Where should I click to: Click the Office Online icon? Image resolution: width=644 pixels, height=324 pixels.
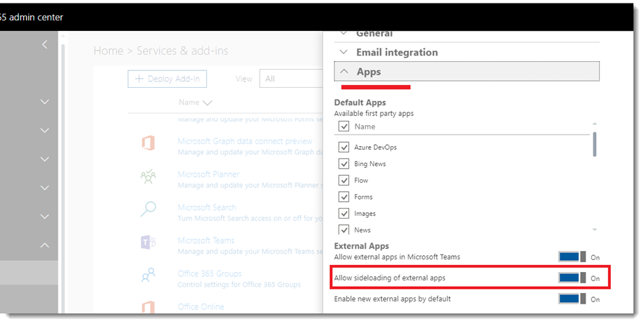point(148,308)
